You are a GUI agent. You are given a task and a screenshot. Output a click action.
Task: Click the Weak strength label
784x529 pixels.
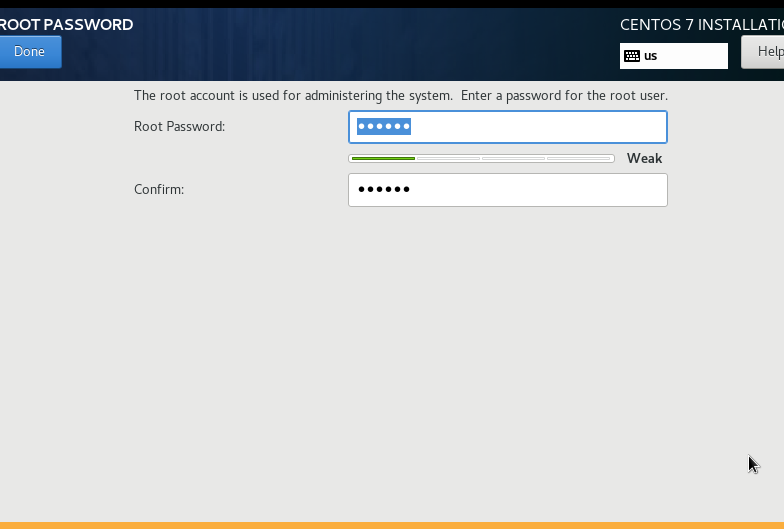point(644,158)
